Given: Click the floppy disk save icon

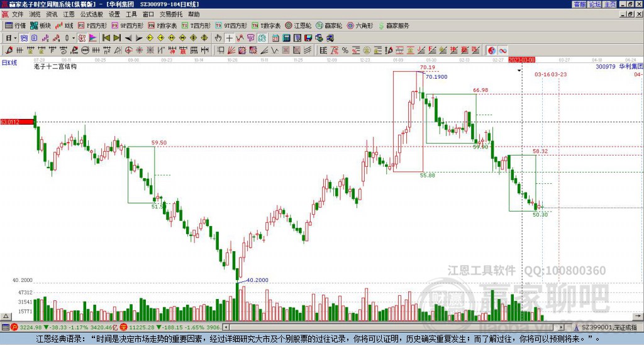Looking at the screenshot, I should pos(308,38).
